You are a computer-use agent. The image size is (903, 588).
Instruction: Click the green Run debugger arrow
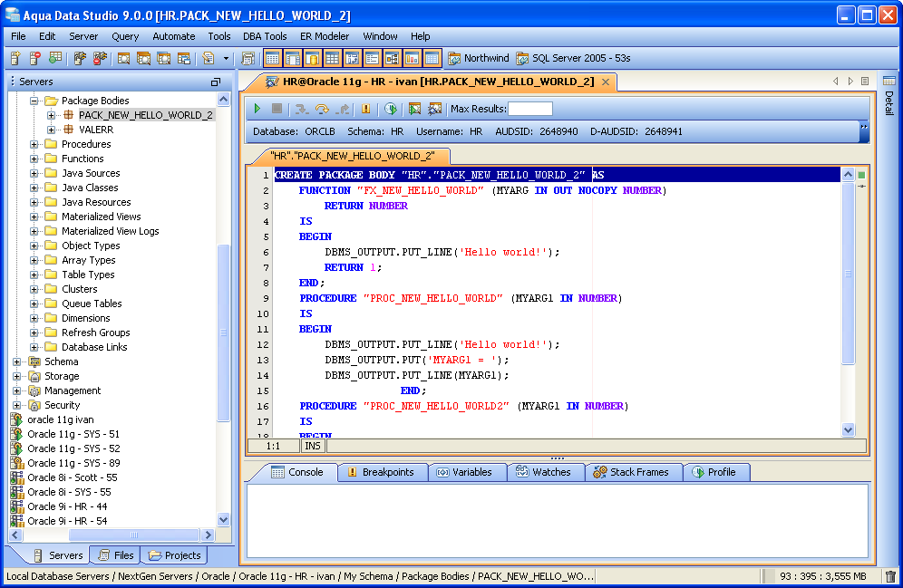pyautogui.click(x=257, y=109)
